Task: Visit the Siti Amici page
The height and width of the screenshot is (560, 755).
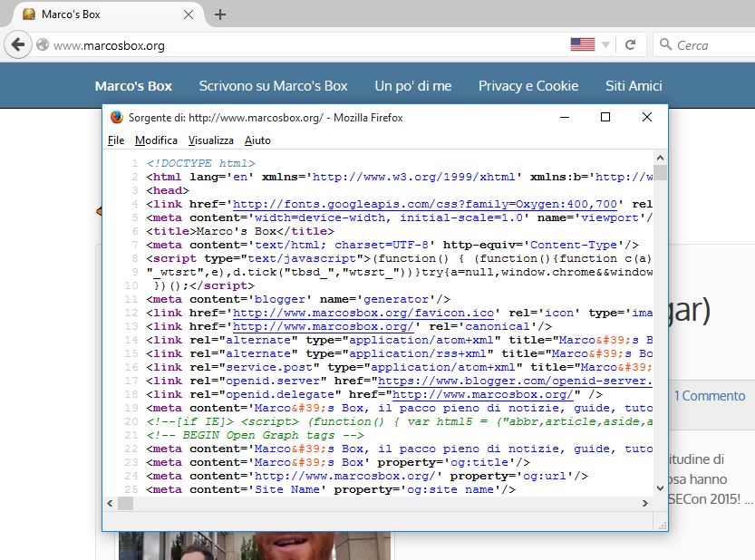Action: [x=634, y=86]
